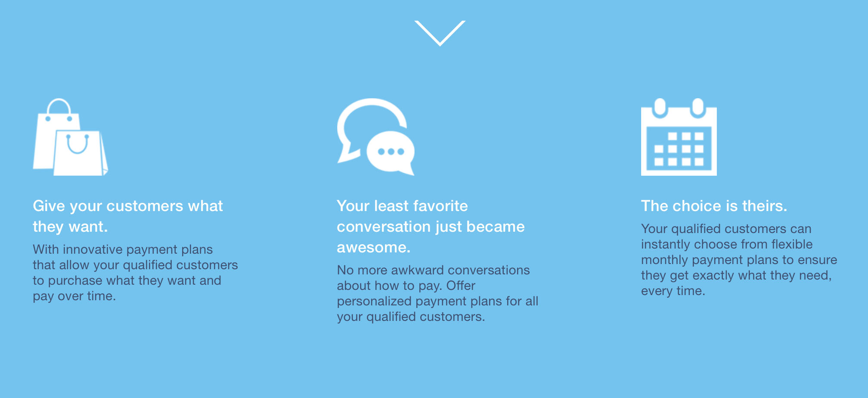Click the shopping bags icon
Screen dimensions: 868x398
pyautogui.click(x=71, y=137)
